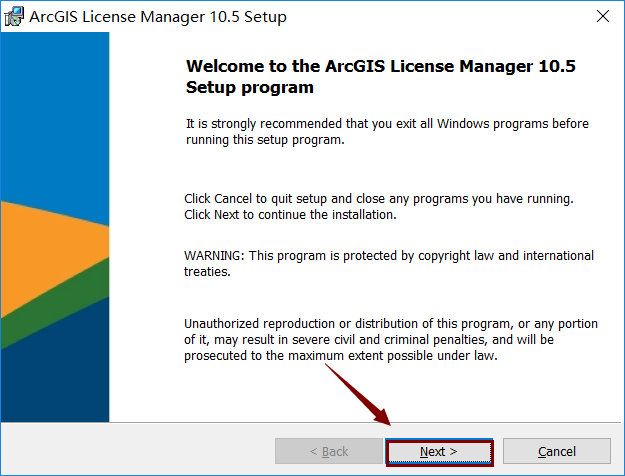
Task: Click the "Click Next to continue" instruction text
Action: click(290, 214)
